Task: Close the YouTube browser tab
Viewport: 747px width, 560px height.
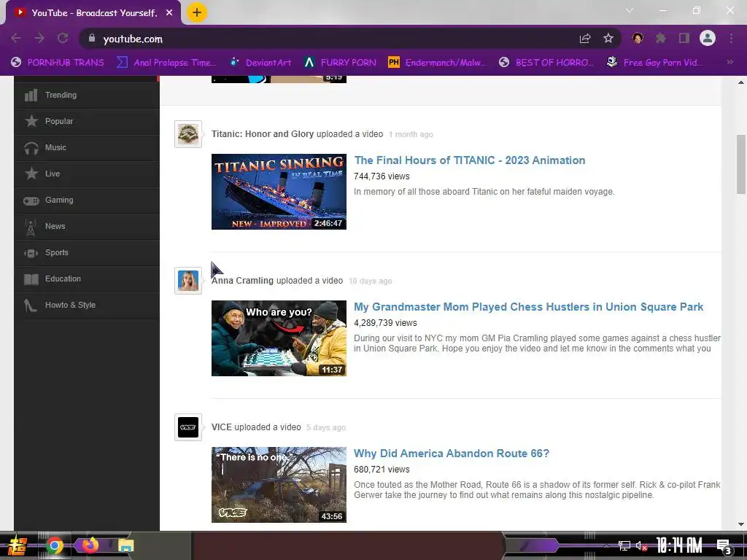Action: pyautogui.click(x=169, y=13)
